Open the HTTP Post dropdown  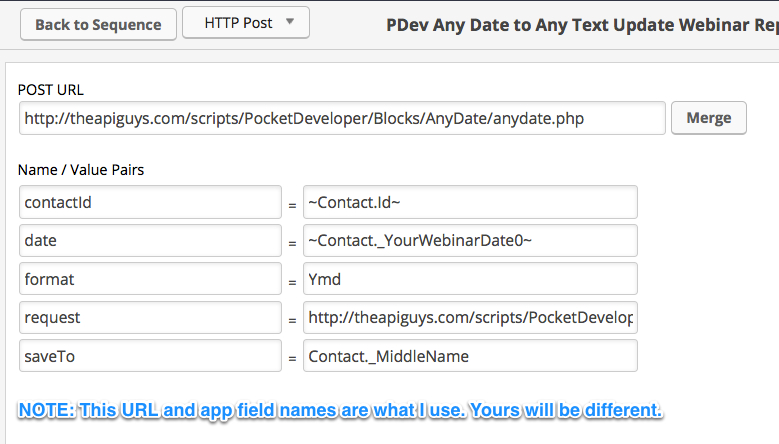click(x=246, y=23)
